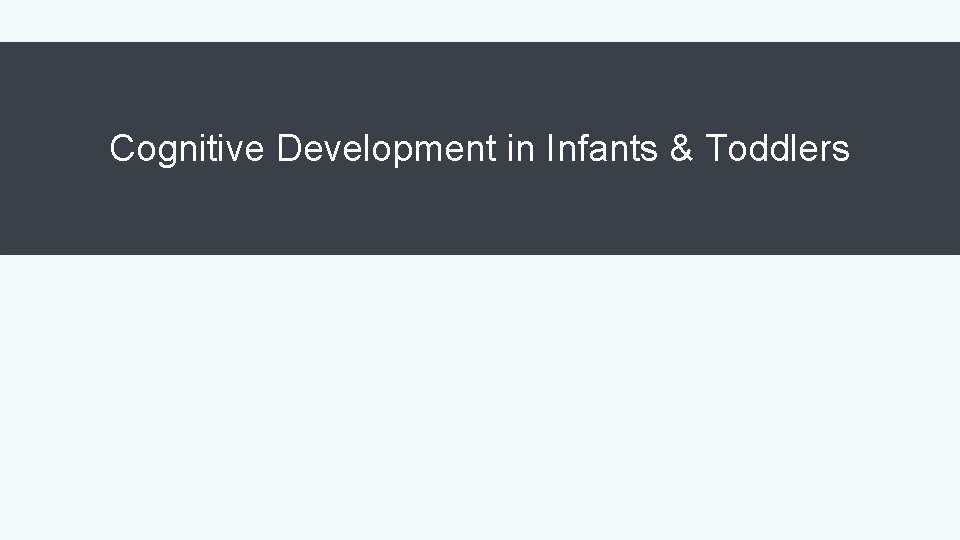The image size is (960, 540).
Task: Click the capital "T" in "Toddlers"
Action: [716, 149]
